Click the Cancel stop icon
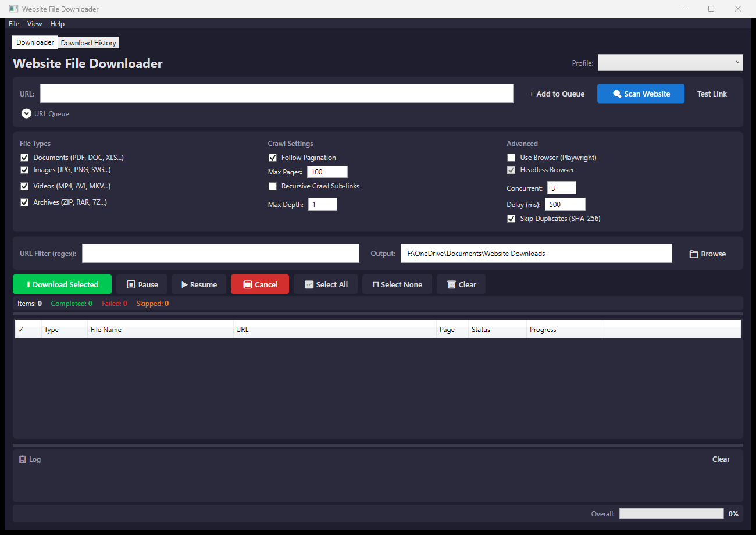The width and height of the screenshot is (756, 535). [x=248, y=284]
